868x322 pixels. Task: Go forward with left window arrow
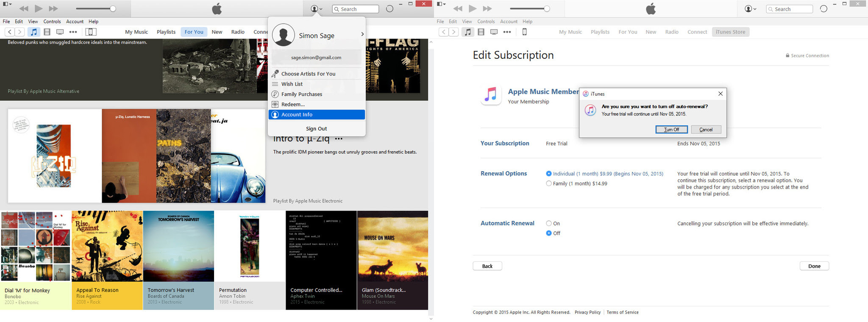pyautogui.click(x=19, y=32)
